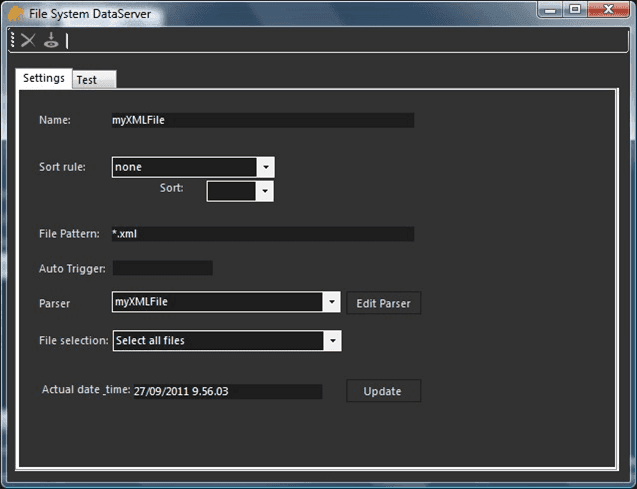637x489 pixels.
Task: Click the app icon in title bar
Action: point(16,14)
